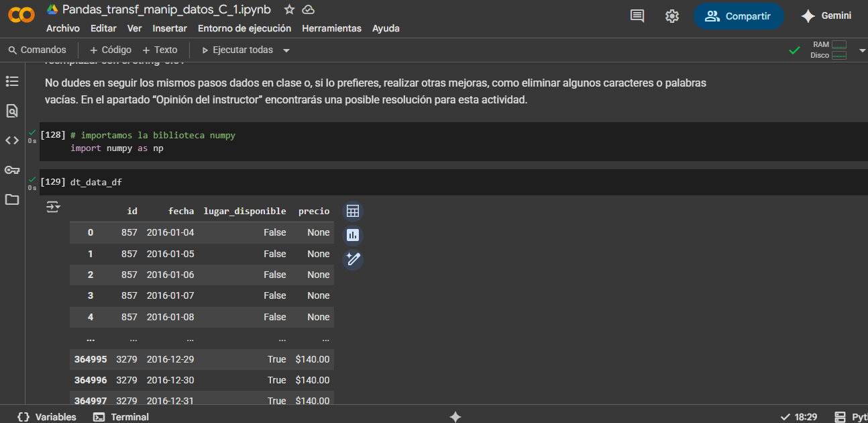This screenshot has height=423, width=868.
Task: Click the True value in row 364995
Action: 277,359
